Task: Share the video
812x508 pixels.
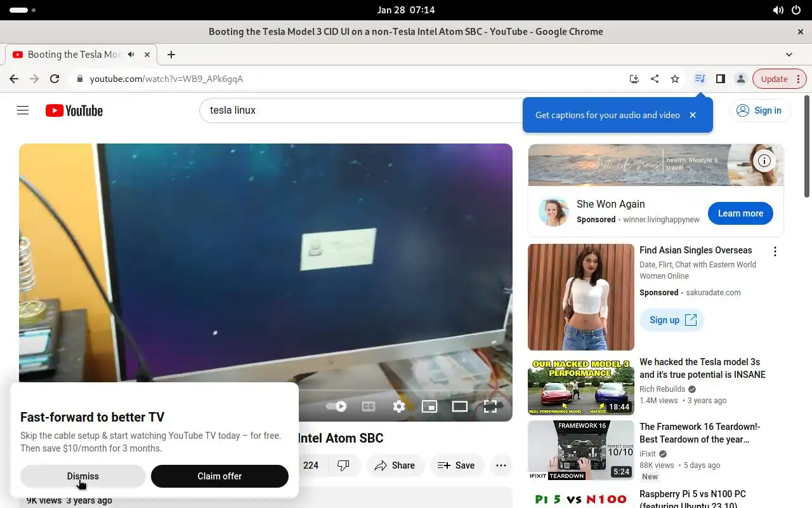Action: 395,465
